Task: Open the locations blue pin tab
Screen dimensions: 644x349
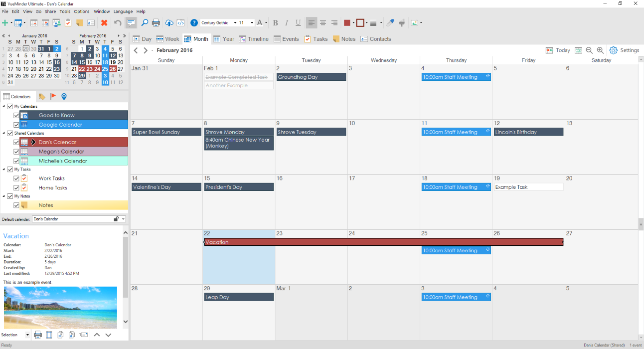Action: point(64,97)
